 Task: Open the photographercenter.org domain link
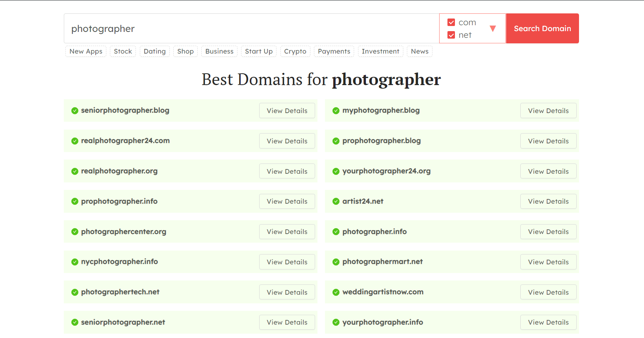click(x=124, y=232)
